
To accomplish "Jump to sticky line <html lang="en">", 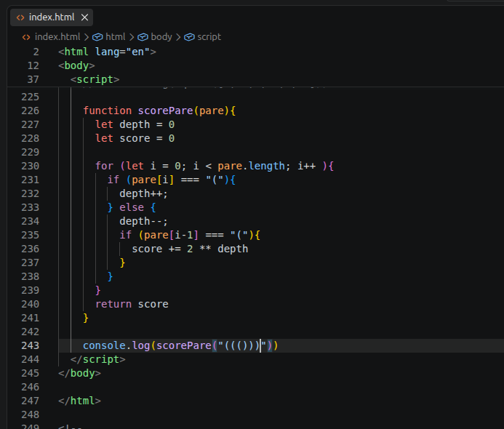I will point(107,52).
